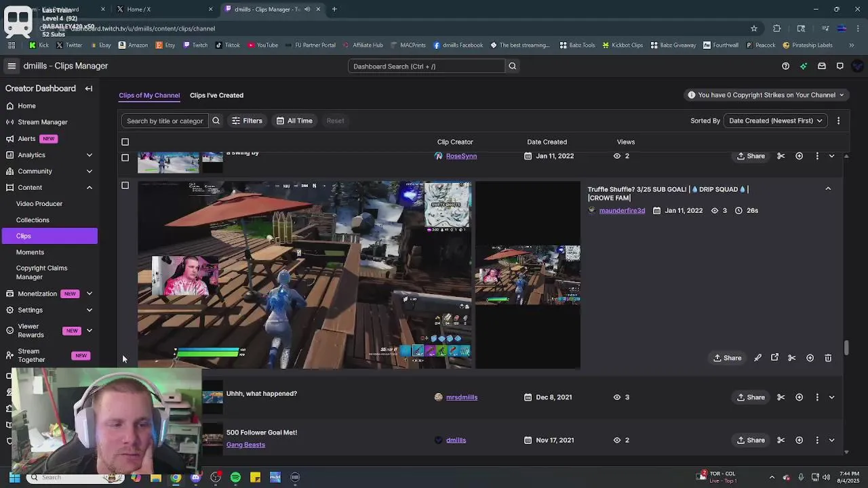Image resolution: width=868 pixels, height=488 pixels.
Task: Open the Date Created (Newest First) sort dropdown
Action: (775, 121)
